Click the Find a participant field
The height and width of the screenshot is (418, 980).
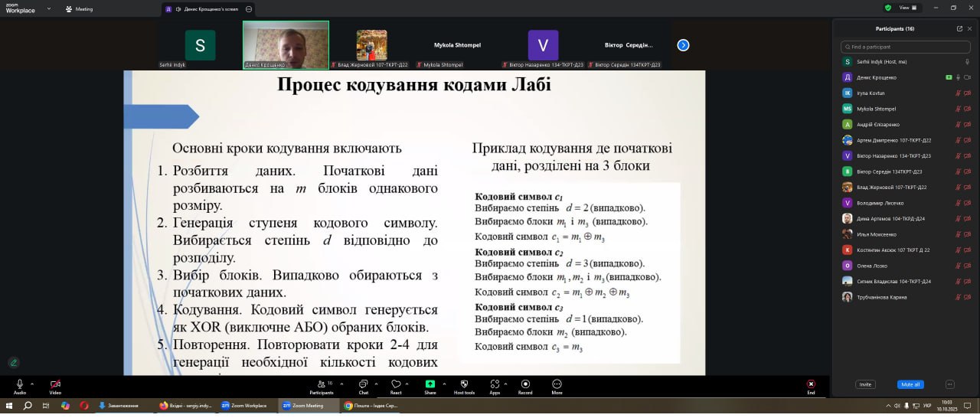[x=906, y=47]
